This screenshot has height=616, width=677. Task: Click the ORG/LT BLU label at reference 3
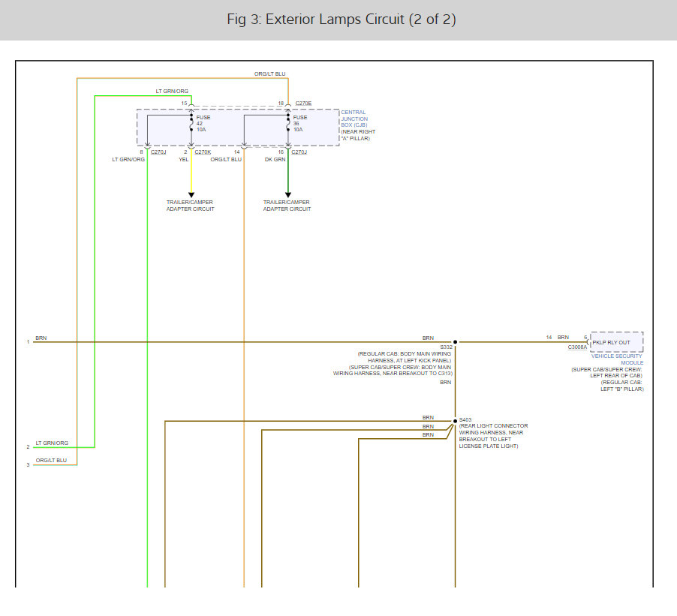51,460
